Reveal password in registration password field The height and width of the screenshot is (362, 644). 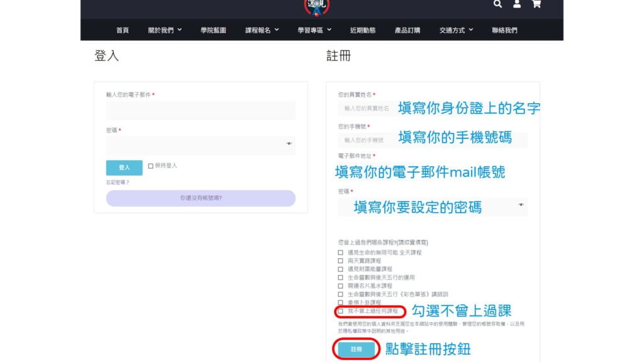tap(521, 204)
